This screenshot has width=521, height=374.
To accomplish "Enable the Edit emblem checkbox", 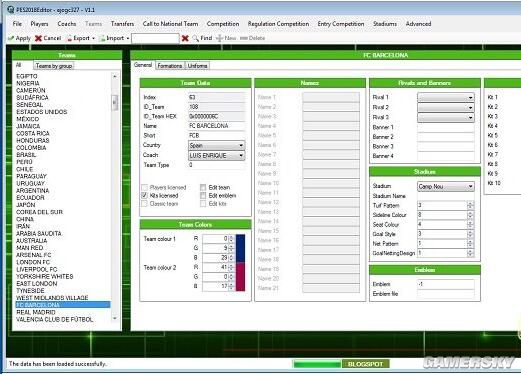I will pyautogui.click(x=203, y=195).
